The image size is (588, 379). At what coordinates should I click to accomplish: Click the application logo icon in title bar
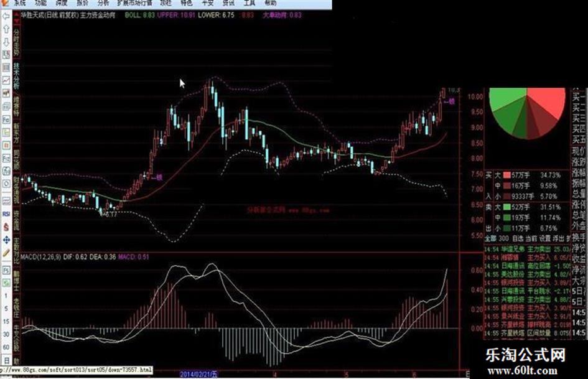pos(4,3)
